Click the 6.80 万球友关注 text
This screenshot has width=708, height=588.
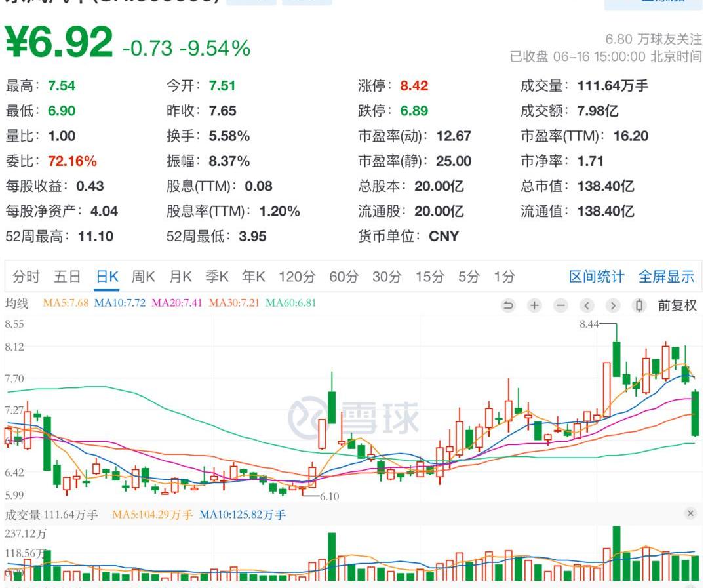pos(654,39)
